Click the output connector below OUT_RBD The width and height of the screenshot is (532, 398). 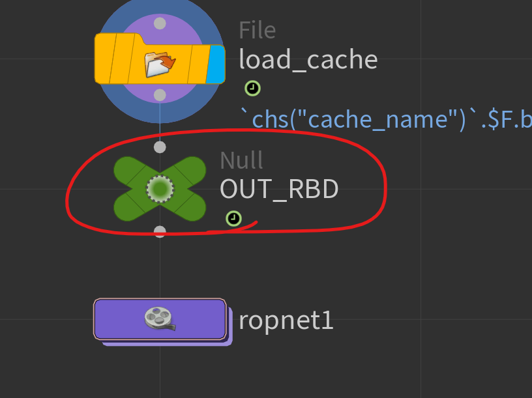pos(160,231)
